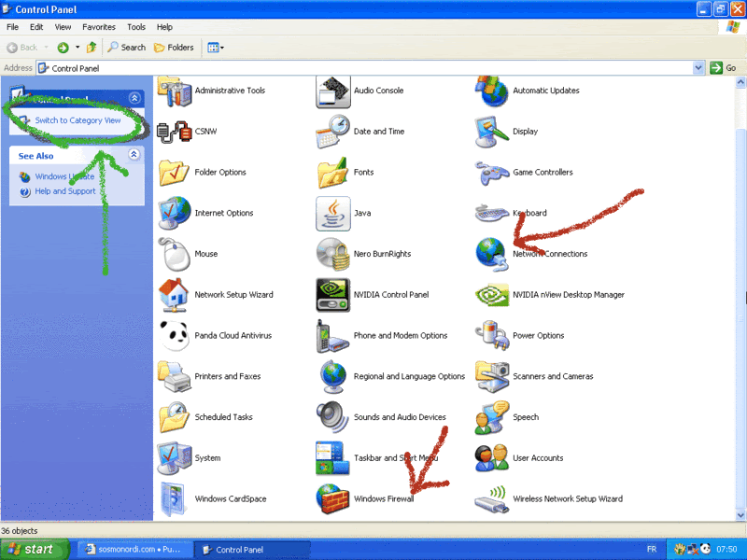Open the Tools menu
The width and height of the screenshot is (747, 560).
pos(136,27)
